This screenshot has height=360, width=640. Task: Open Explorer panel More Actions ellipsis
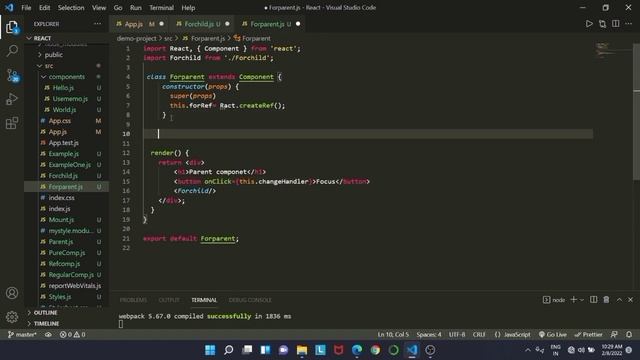pos(97,24)
